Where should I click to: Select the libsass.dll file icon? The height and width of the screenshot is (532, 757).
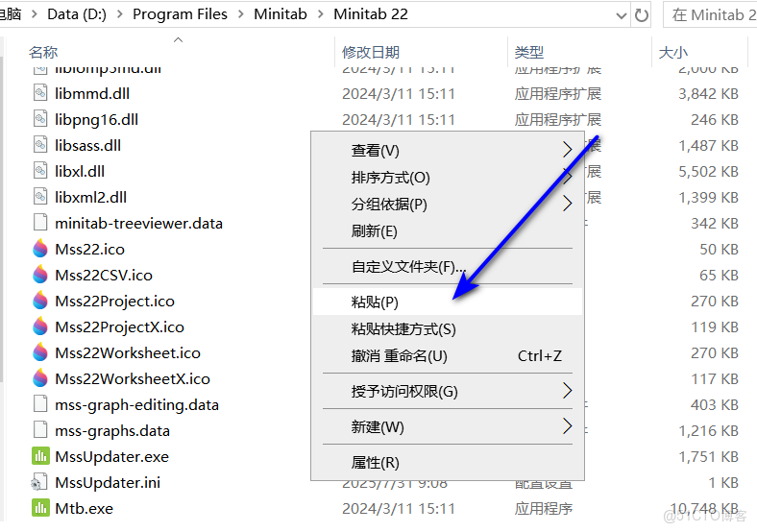[x=40, y=145]
